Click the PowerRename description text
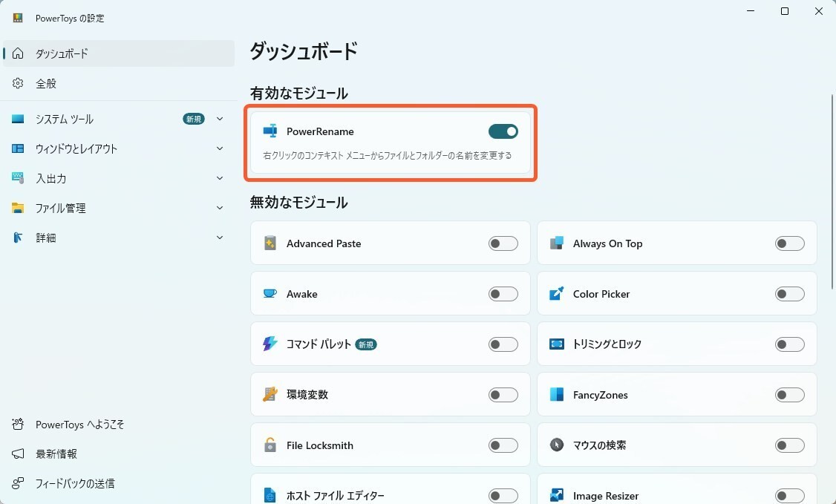This screenshot has width=836, height=504. [x=387, y=156]
